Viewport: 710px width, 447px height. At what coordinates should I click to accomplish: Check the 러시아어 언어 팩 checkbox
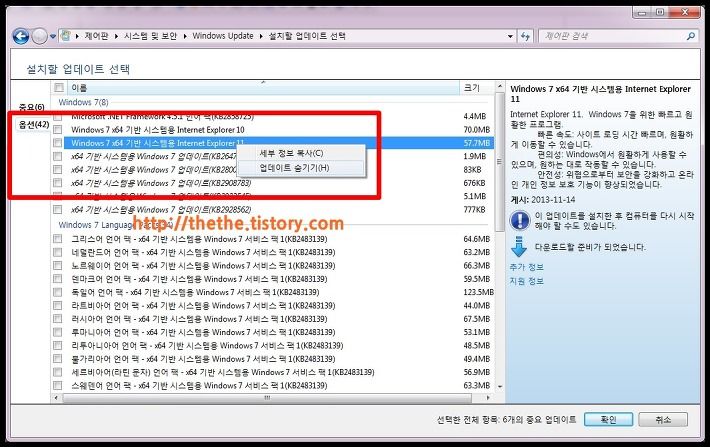point(58,319)
